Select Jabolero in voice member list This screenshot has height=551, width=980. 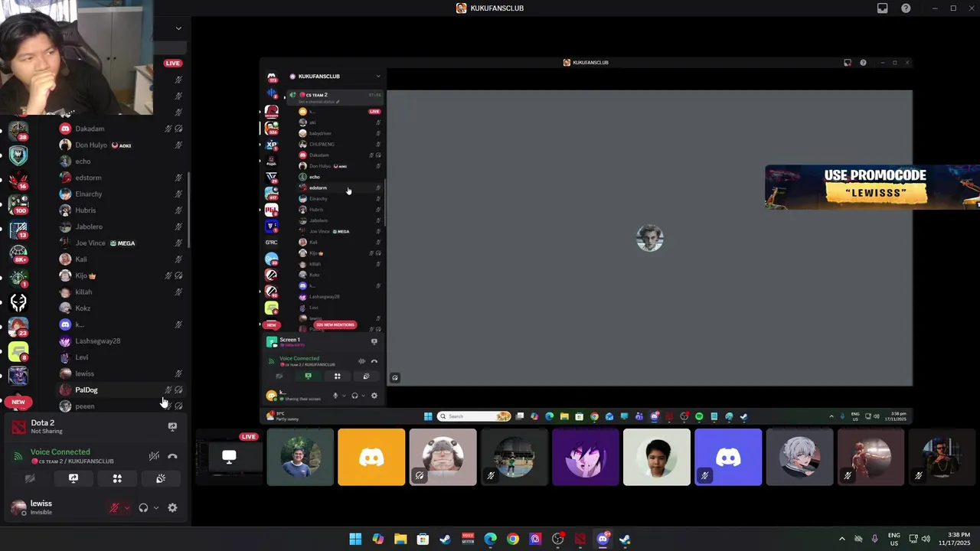[122, 227]
